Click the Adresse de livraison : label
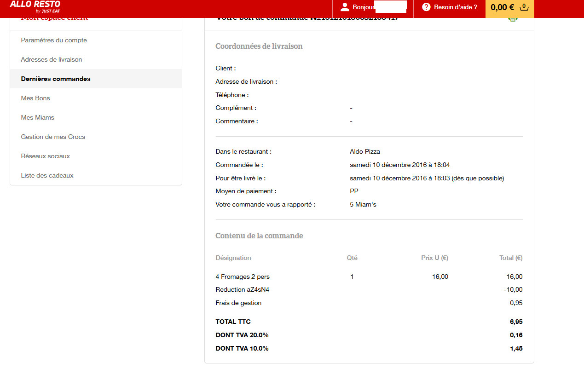Screen dimensions: 584x392 [246, 82]
